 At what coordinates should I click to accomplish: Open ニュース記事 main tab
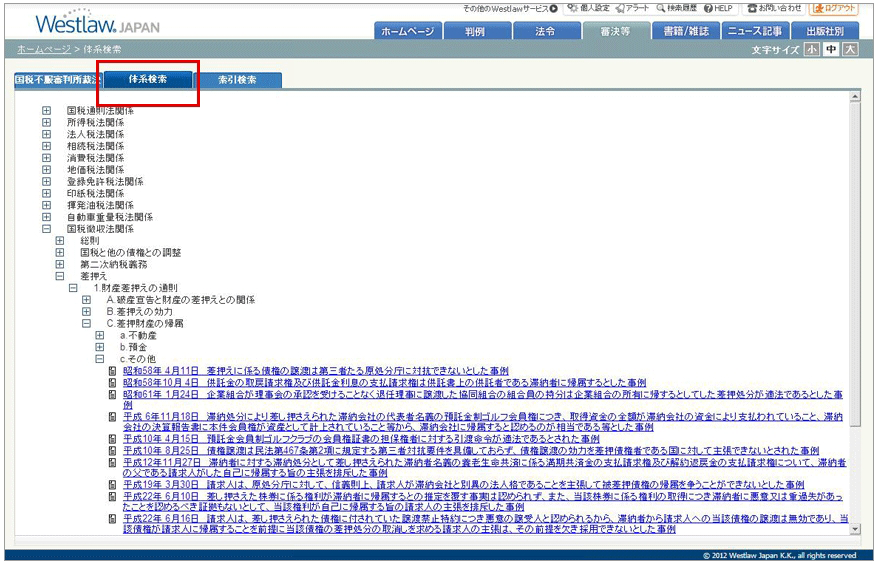(x=755, y=31)
